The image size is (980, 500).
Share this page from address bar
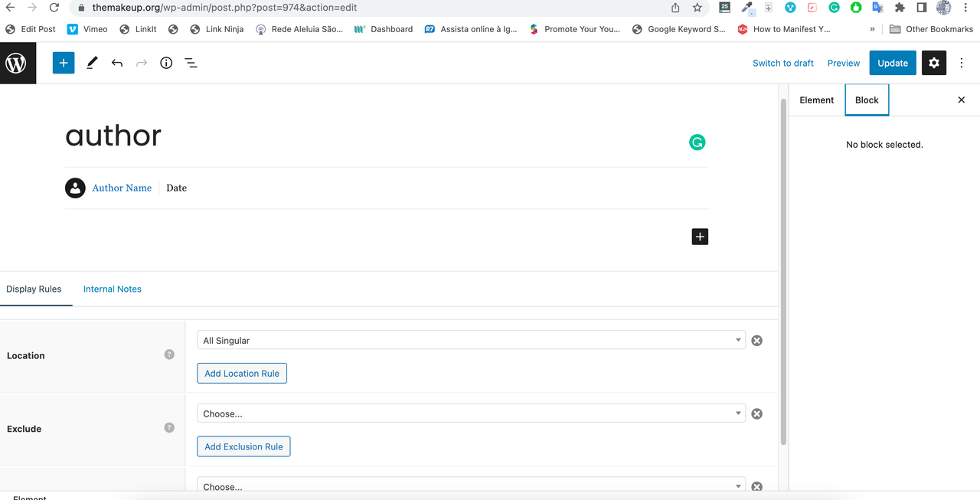(x=675, y=8)
